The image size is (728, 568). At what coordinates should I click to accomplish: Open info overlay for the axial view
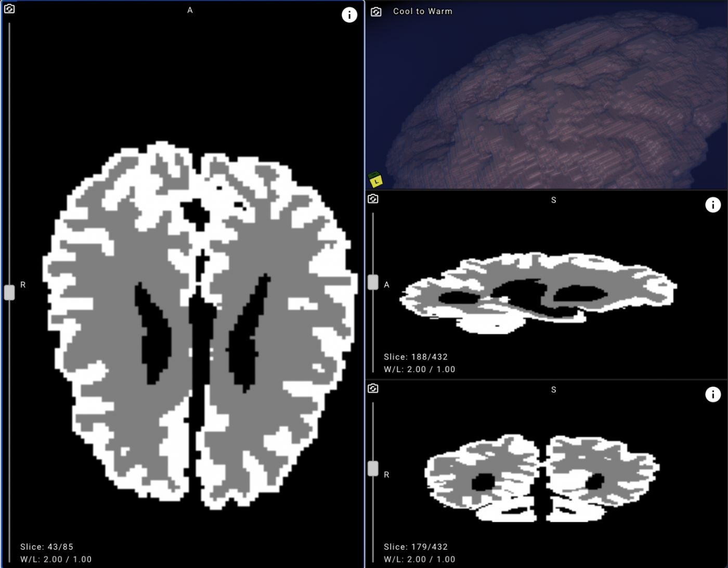(349, 15)
